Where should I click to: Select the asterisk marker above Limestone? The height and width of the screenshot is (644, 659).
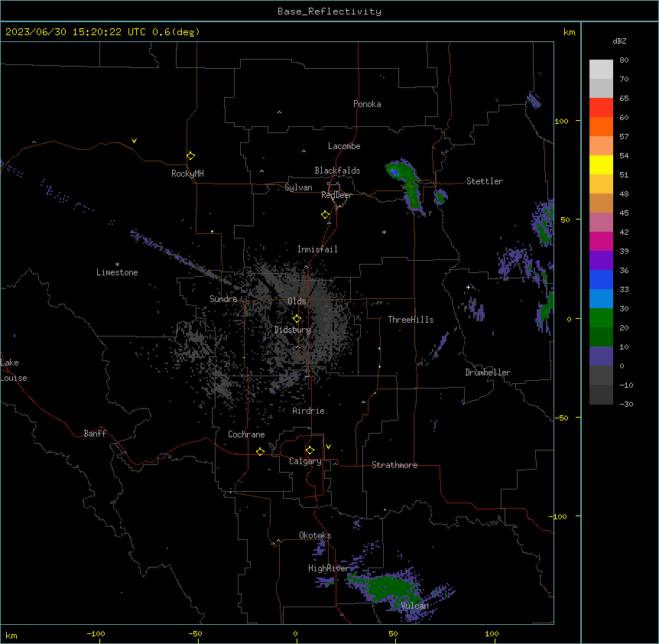click(x=117, y=265)
